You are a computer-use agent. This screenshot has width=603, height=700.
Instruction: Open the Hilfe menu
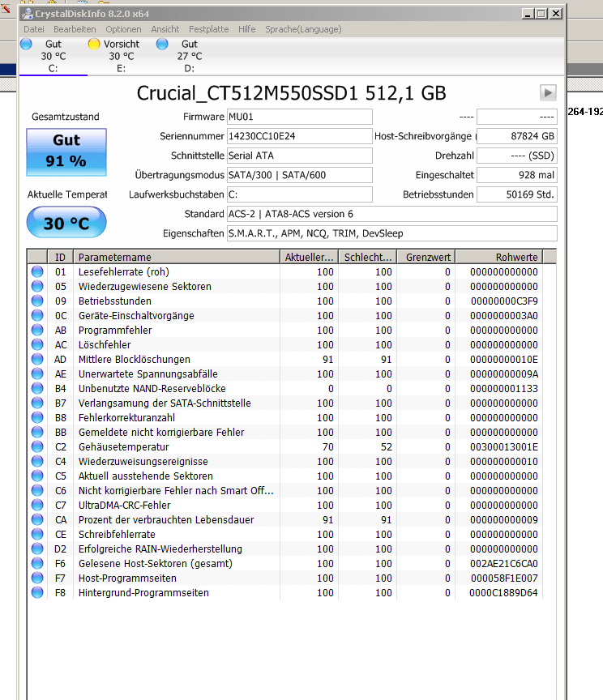[246, 29]
